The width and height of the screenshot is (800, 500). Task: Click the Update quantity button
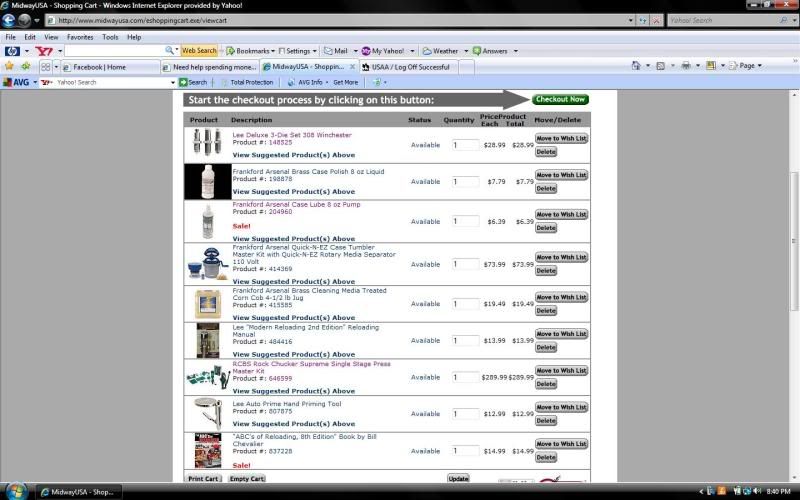tap(458, 479)
